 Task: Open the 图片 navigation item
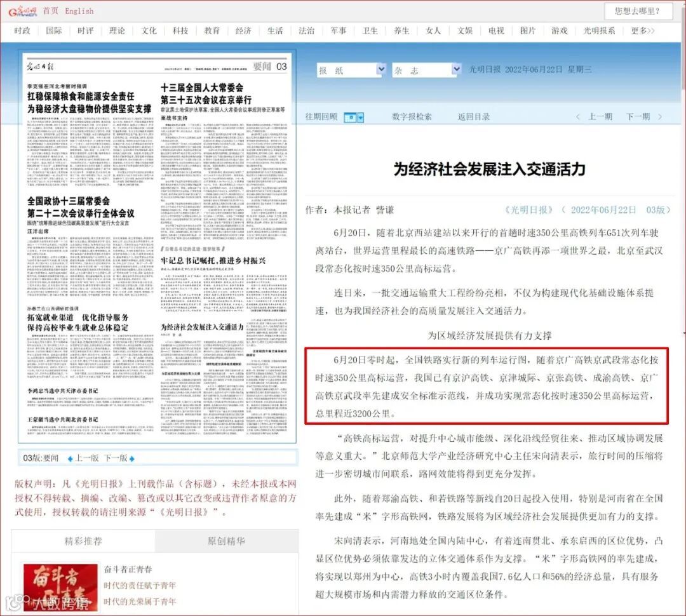tap(528, 30)
